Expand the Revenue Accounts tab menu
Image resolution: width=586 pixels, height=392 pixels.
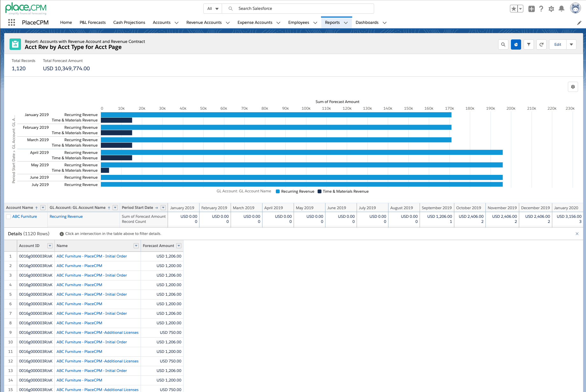[x=228, y=23]
